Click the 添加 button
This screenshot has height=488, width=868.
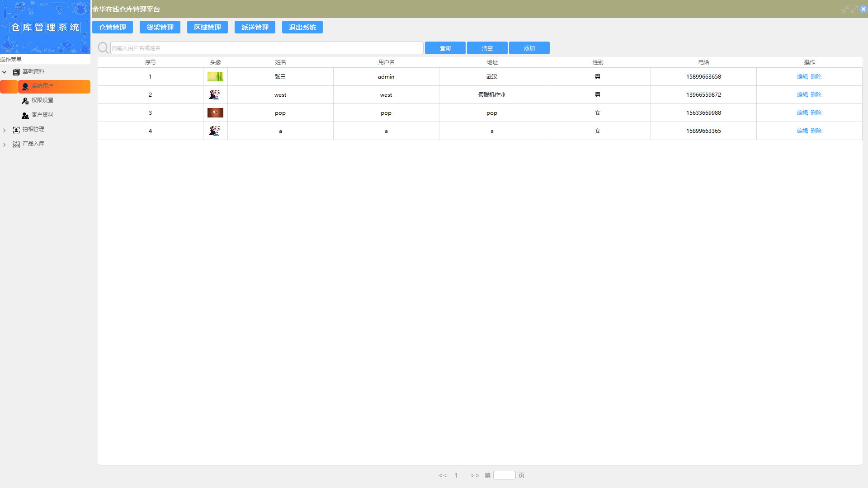529,48
